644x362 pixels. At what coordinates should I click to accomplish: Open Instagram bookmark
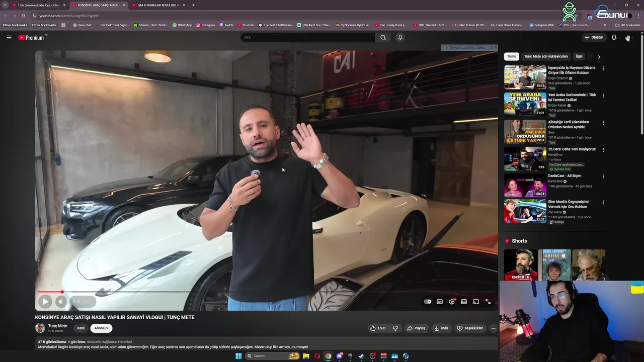click(205, 25)
